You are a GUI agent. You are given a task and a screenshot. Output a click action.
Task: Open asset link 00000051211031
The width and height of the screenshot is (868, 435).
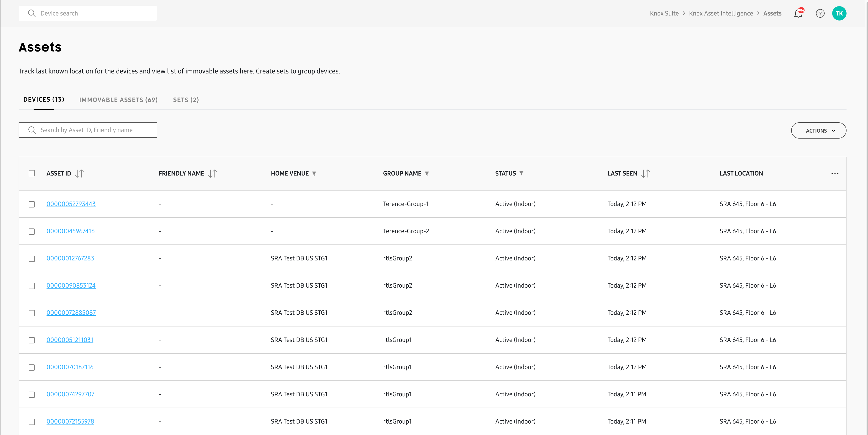tap(70, 340)
